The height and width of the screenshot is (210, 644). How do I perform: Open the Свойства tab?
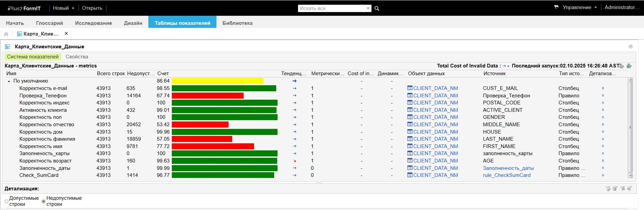click(x=77, y=57)
